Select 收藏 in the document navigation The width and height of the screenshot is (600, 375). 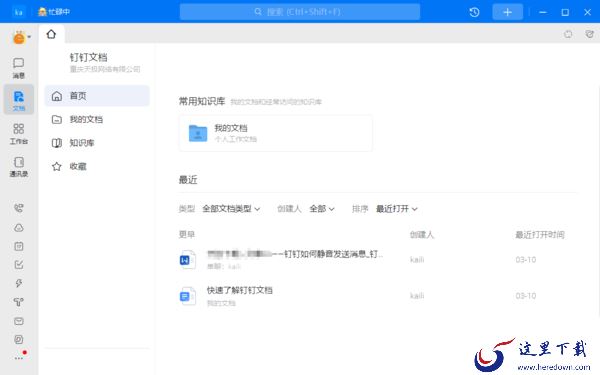[x=97, y=166]
